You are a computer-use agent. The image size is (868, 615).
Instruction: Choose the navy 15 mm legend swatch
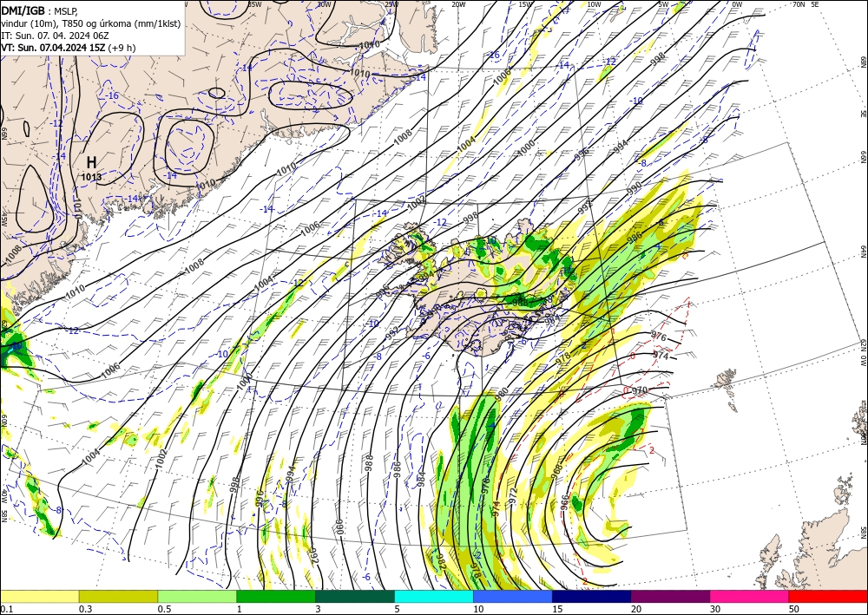pos(592,596)
